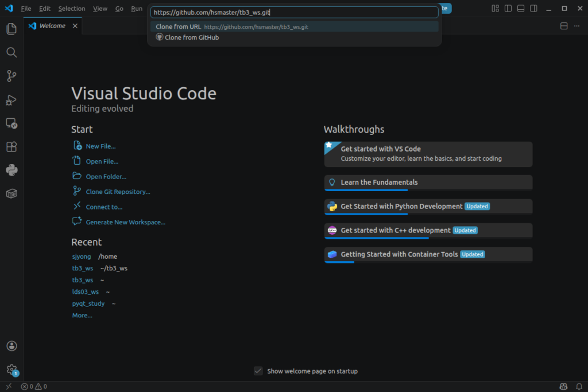
Task: Click Open Folder... link
Action: tap(106, 177)
